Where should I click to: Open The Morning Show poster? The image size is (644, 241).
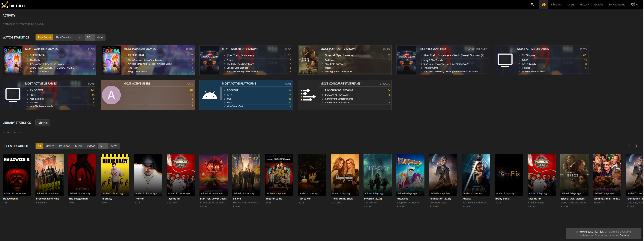point(345,175)
